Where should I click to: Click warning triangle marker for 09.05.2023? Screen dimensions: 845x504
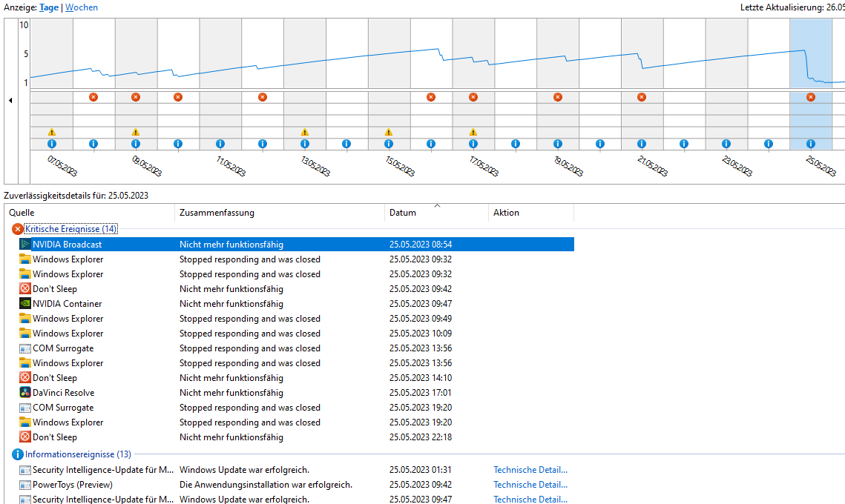coord(136,132)
